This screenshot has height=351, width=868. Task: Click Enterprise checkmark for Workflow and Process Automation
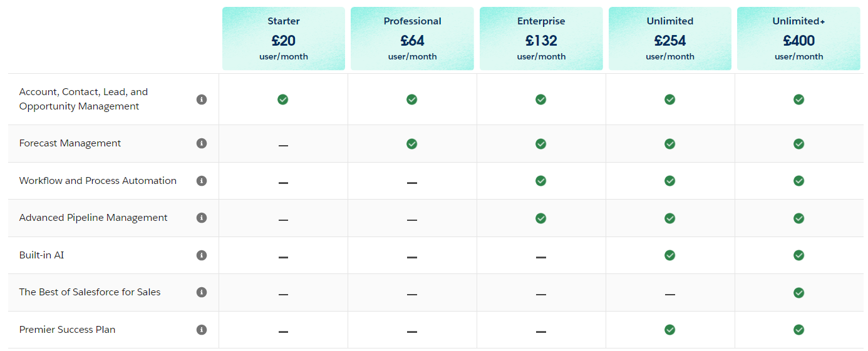point(540,181)
